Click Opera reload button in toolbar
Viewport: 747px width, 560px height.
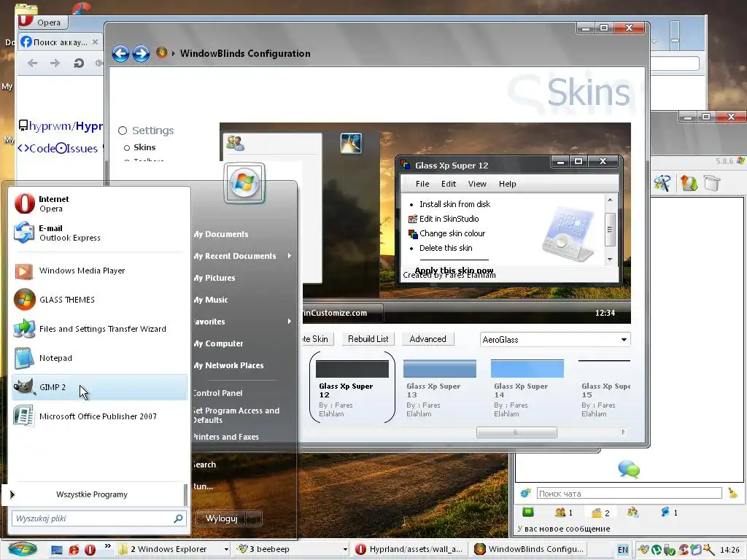(79, 63)
